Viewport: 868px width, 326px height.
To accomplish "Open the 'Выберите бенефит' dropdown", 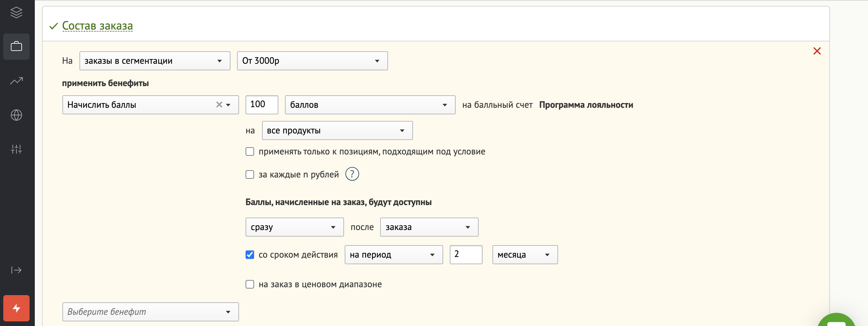I will 151,312.
